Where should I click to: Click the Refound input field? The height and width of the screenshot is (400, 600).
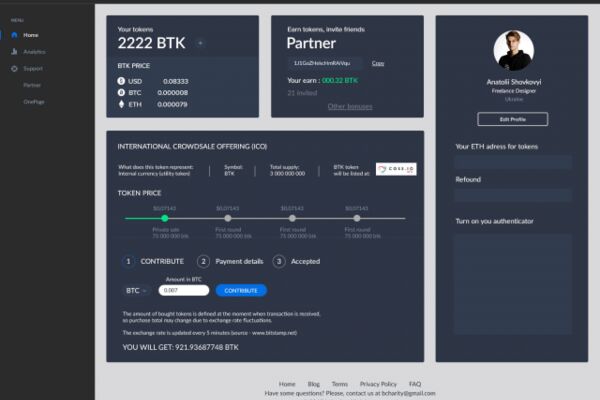(x=513, y=195)
